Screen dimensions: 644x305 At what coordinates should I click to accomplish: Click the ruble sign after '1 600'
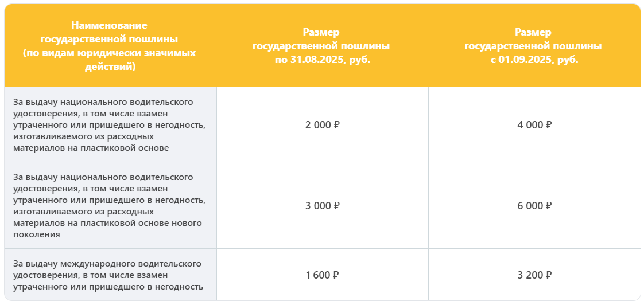336,275
